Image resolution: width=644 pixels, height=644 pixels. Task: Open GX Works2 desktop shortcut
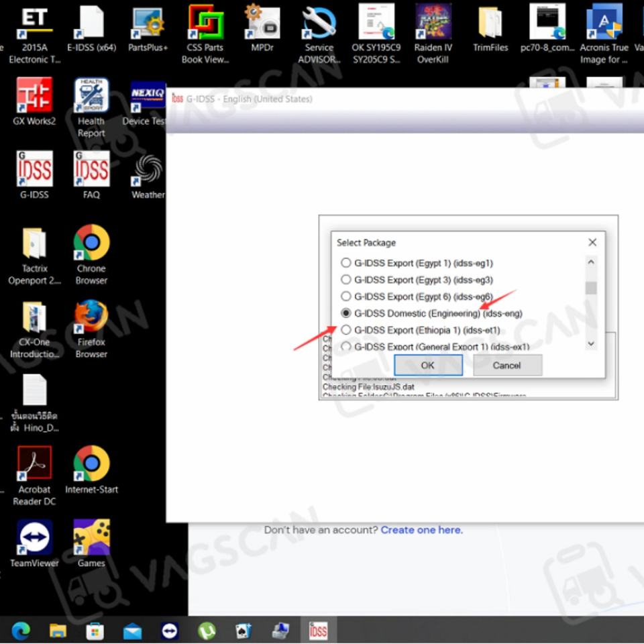click(x=34, y=102)
